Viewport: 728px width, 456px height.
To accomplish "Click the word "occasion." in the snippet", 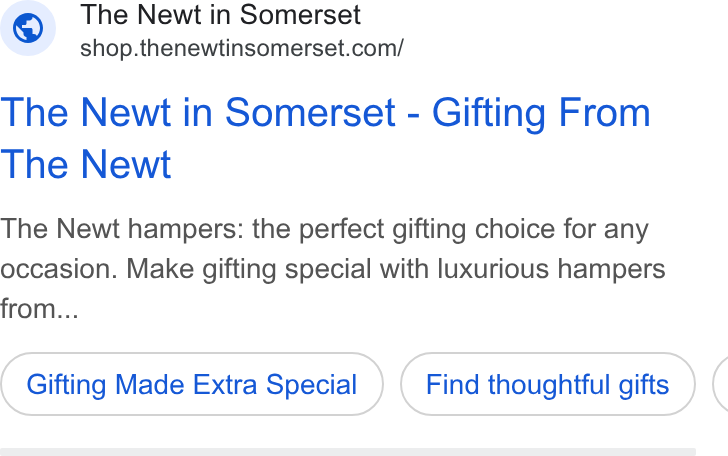I will click(59, 269).
